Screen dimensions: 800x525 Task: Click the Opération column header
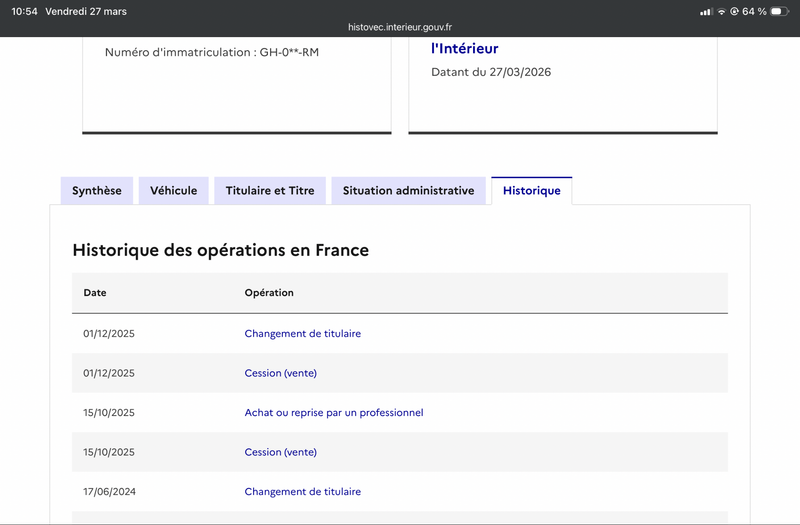tap(269, 293)
